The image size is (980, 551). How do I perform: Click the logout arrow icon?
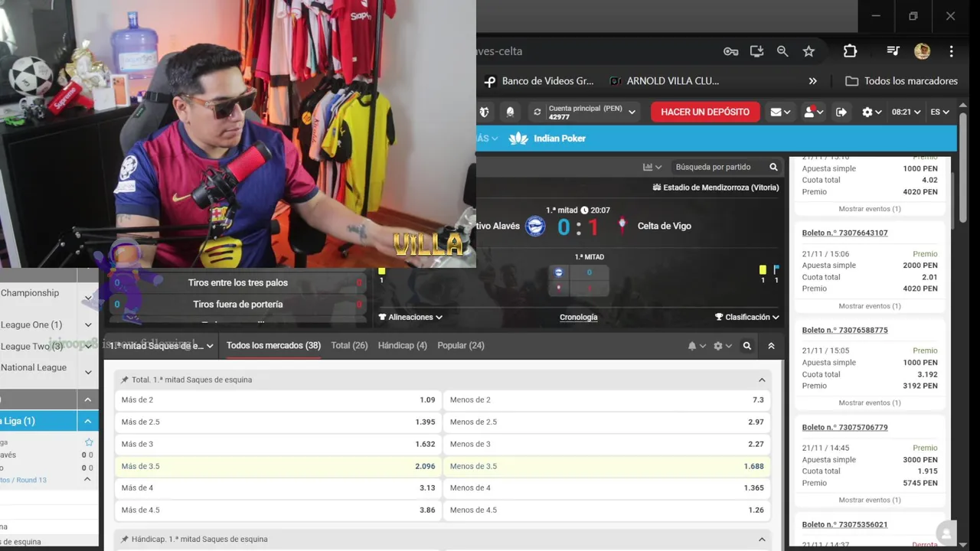coord(841,112)
